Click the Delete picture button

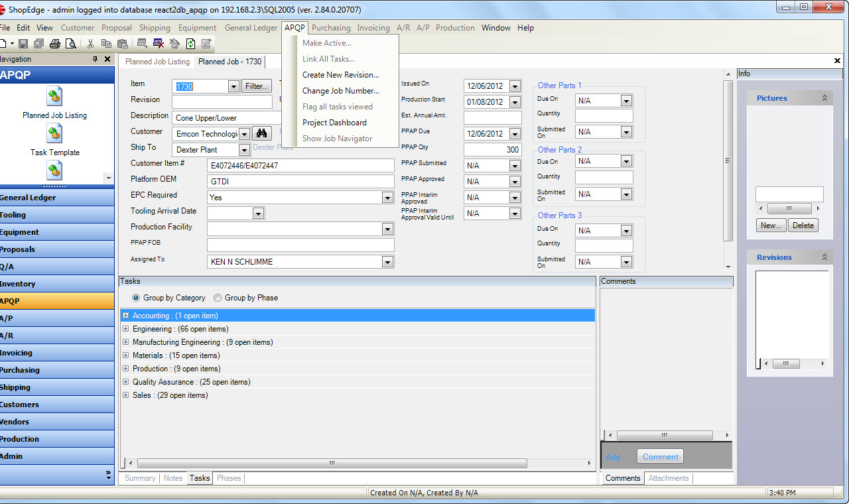tap(803, 225)
